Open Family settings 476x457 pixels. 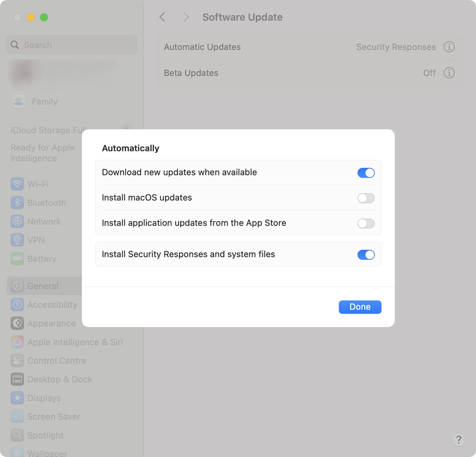click(x=44, y=101)
